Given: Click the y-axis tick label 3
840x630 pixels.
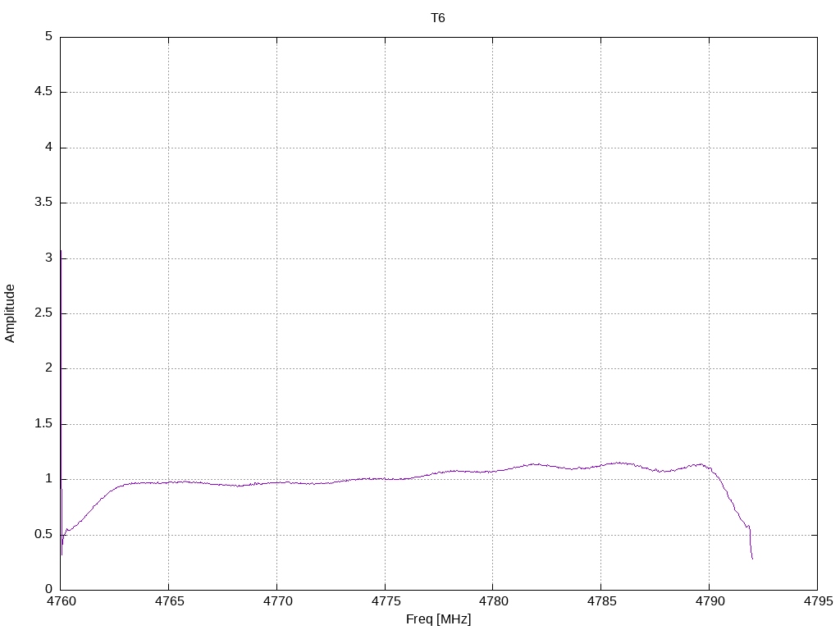Looking at the screenshot, I should click(48, 258).
